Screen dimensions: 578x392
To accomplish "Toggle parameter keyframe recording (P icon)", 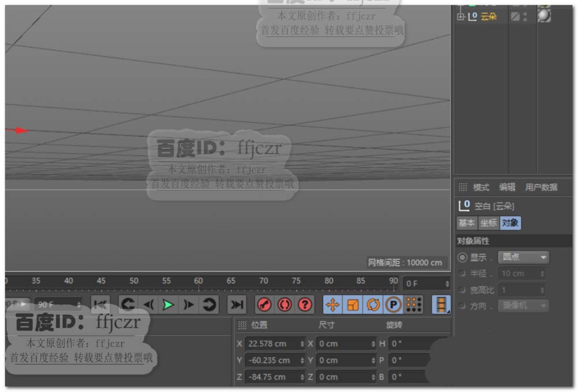I will (393, 305).
